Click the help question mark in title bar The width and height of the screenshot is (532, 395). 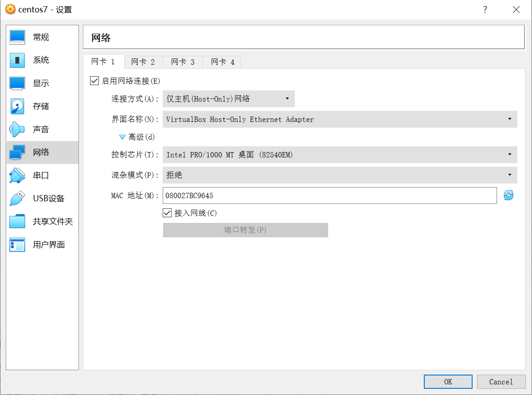pos(485,9)
